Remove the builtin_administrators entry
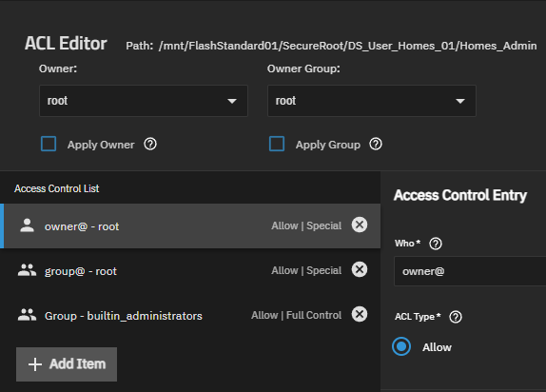This screenshot has height=392, width=546. 360,314
